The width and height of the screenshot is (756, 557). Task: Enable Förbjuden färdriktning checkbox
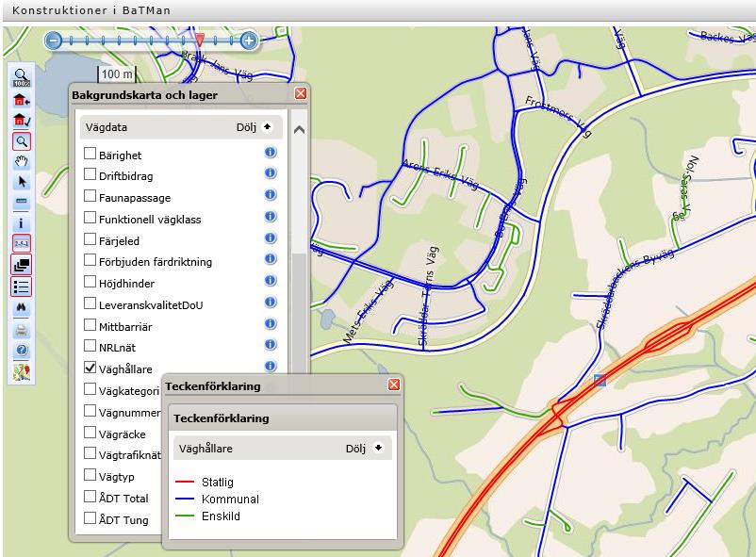[x=90, y=260]
